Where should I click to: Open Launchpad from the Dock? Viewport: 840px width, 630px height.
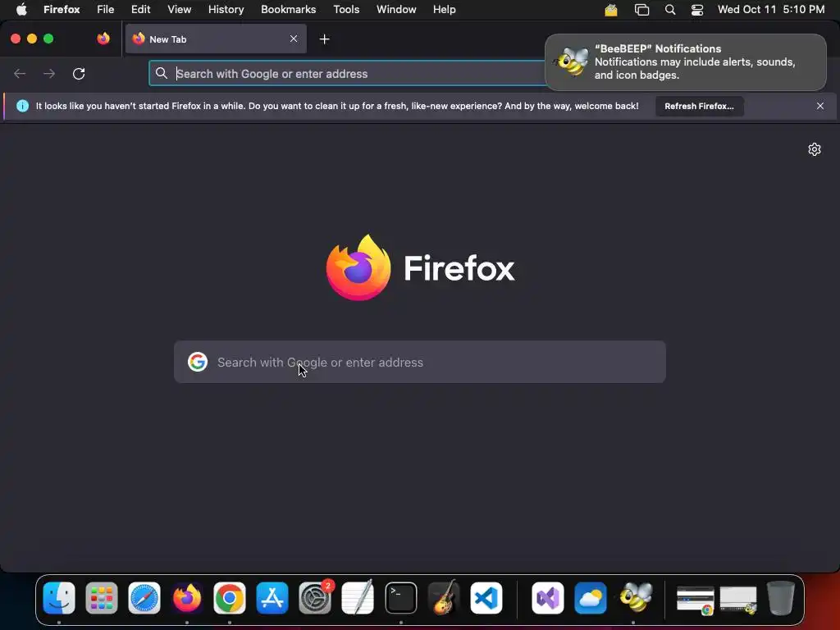101,598
